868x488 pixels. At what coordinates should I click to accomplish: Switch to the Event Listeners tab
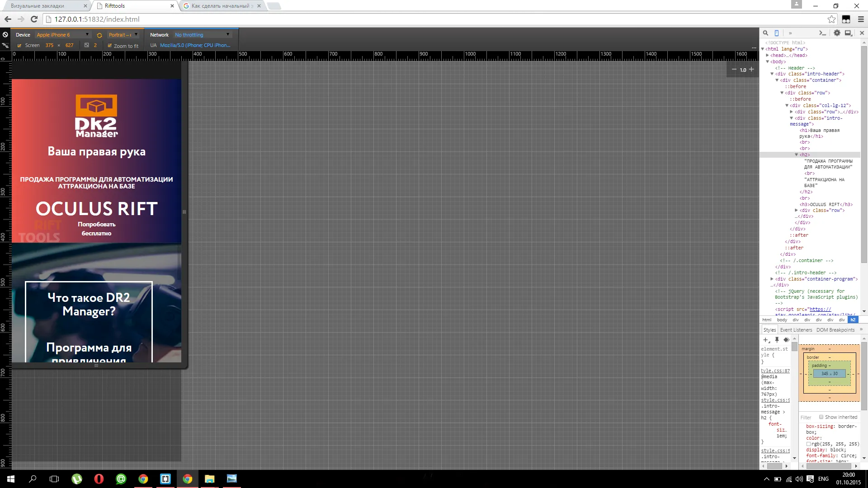796,330
